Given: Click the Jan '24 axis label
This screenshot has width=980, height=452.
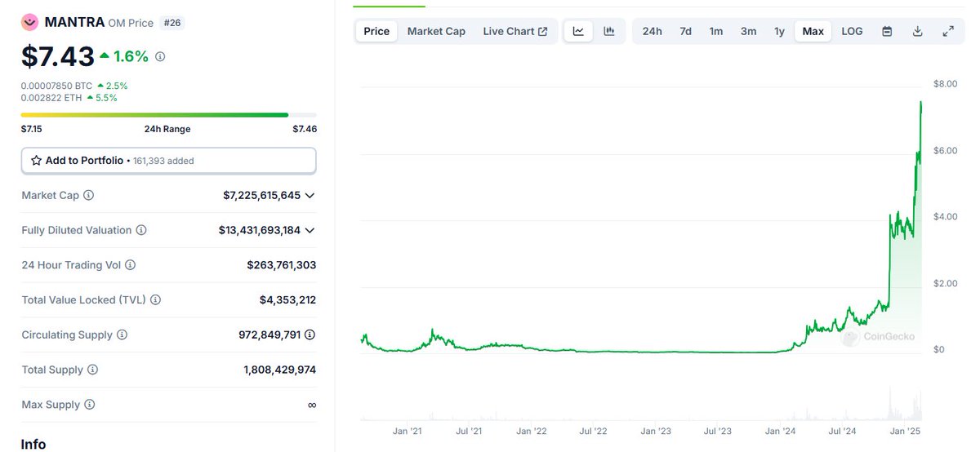Looking at the screenshot, I should click(780, 430).
